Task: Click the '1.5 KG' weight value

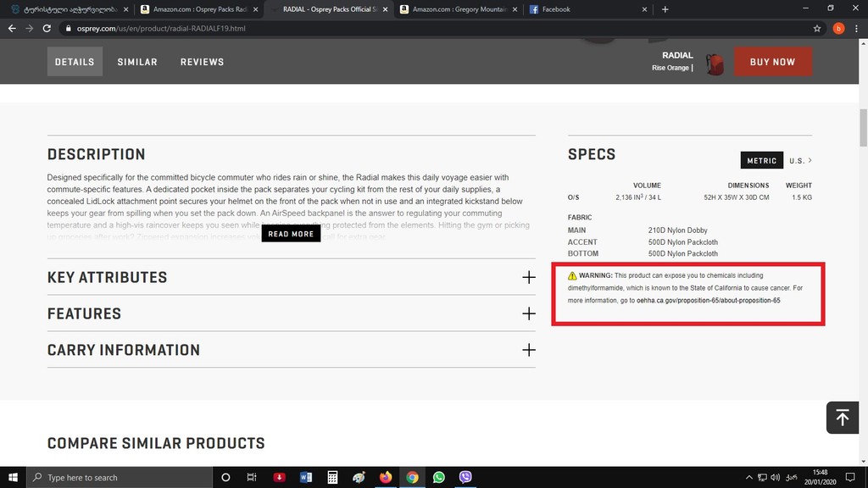Action: pos(802,197)
